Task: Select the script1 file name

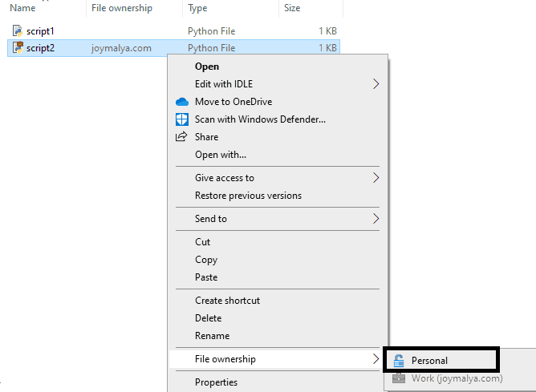Action: point(40,31)
